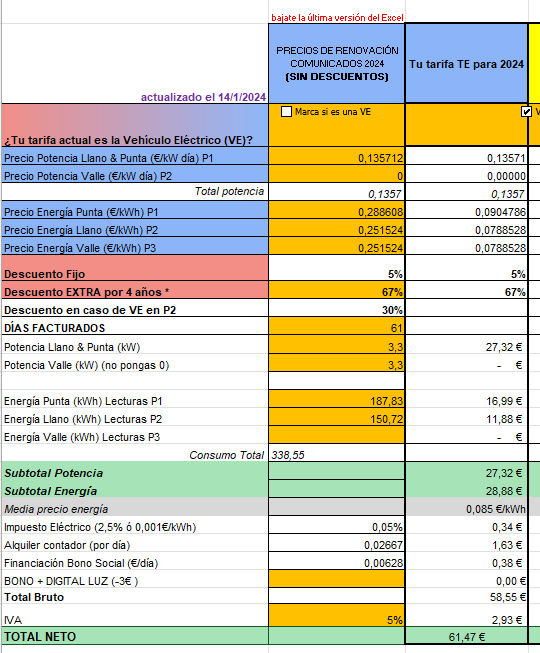540x653 pixels.
Task: Click Energía Punta P1 price 0,288608
Action: [x=337, y=212]
